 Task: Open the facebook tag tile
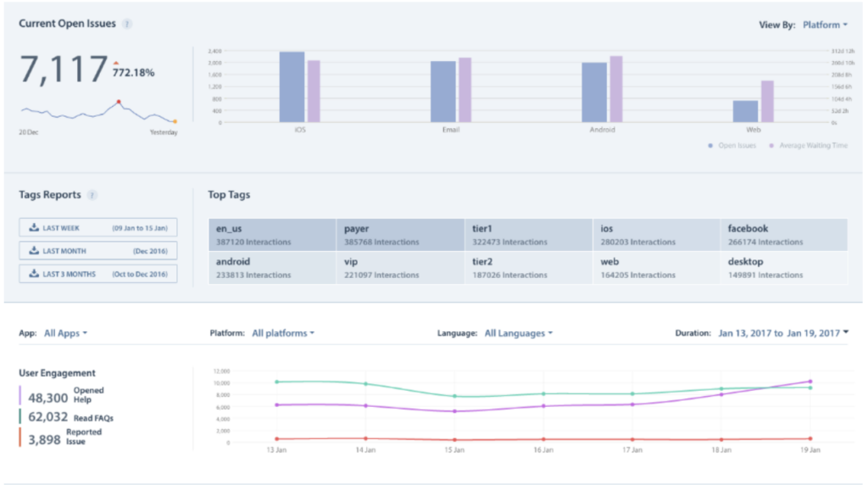[x=784, y=235]
